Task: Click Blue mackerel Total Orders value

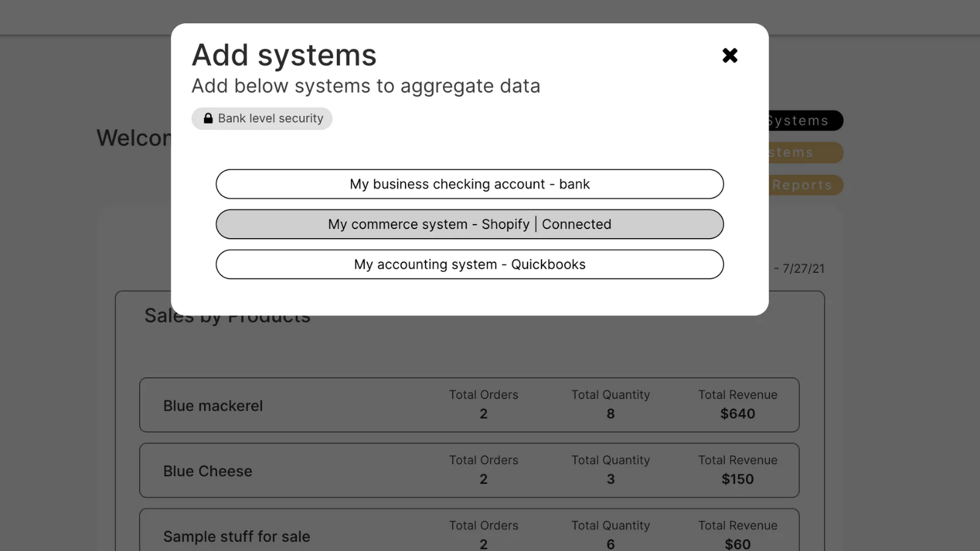Action: pyautogui.click(x=484, y=414)
